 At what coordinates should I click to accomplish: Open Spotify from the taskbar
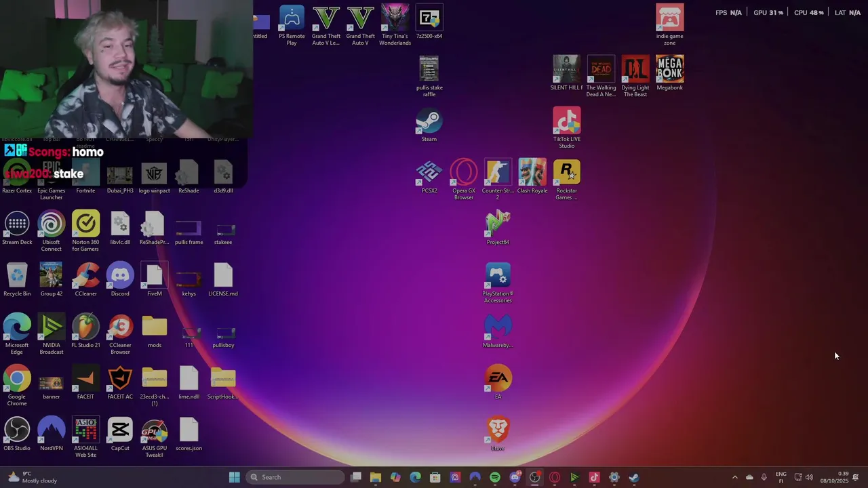[495, 477]
